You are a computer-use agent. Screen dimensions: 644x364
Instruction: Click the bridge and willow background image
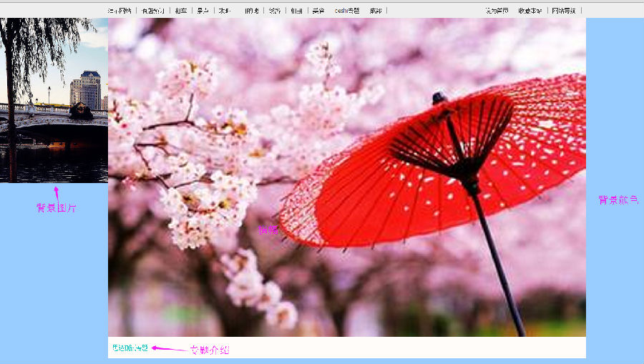[54, 100]
